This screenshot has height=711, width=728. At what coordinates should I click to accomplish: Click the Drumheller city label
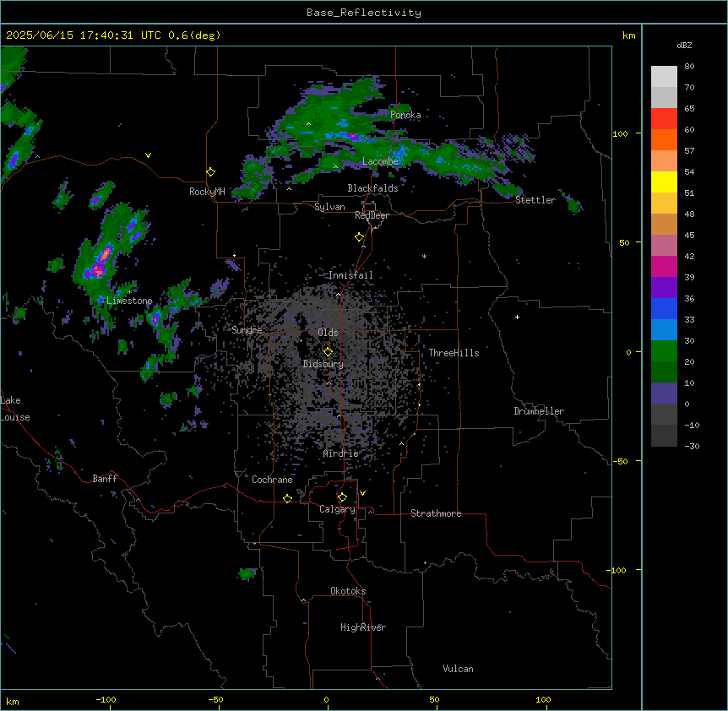(539, 412)
